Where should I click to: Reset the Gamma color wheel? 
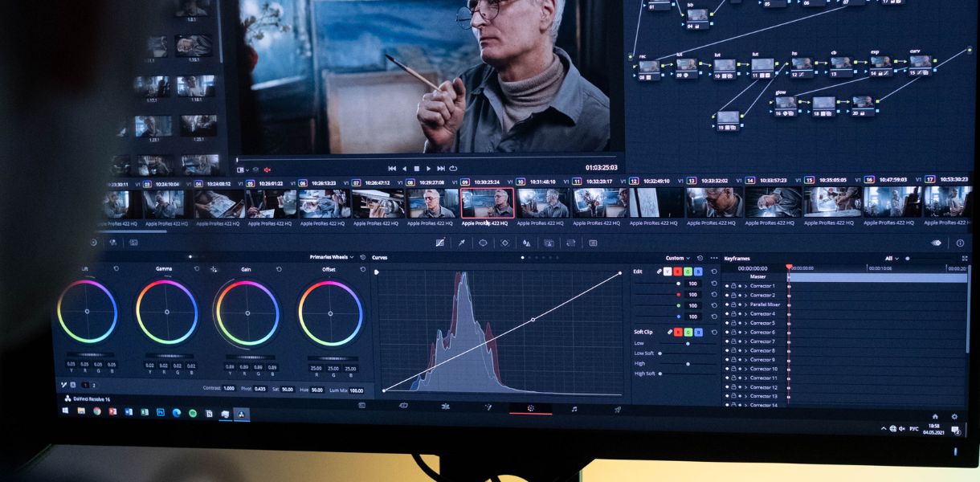197,269
